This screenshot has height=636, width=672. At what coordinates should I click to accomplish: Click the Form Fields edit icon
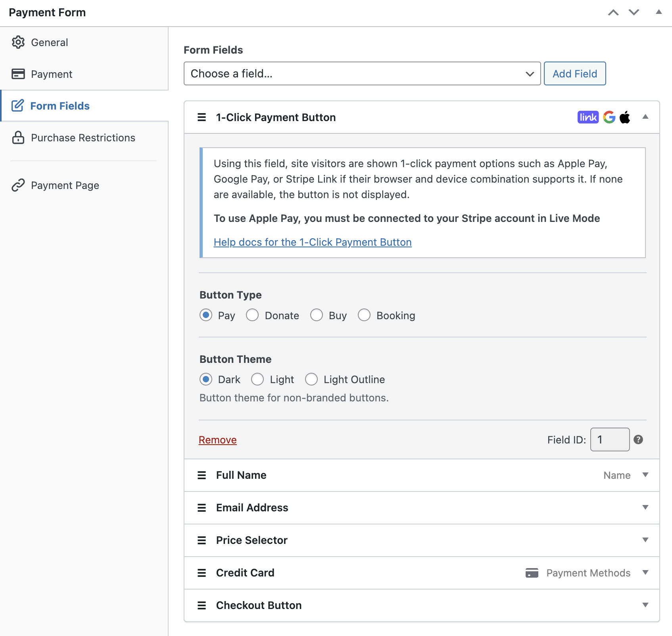point(18,106)
